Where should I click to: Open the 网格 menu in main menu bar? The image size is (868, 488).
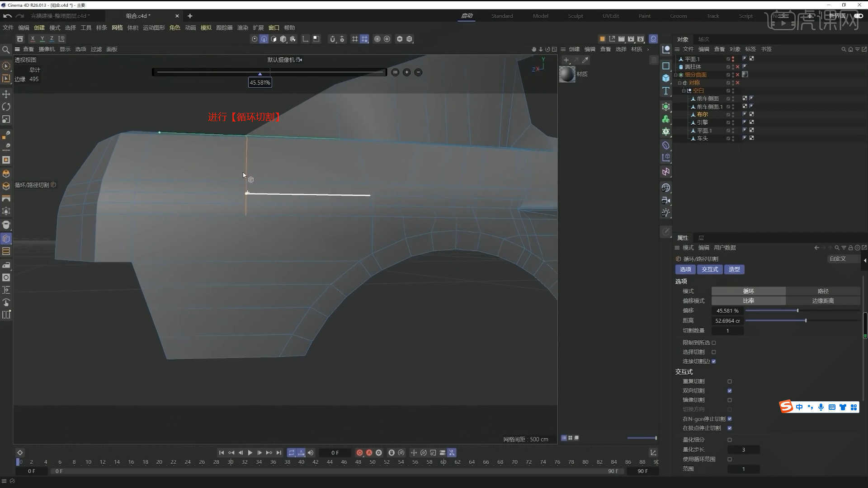(117, 28)
